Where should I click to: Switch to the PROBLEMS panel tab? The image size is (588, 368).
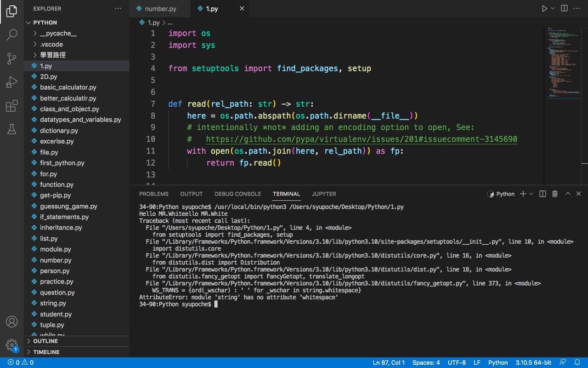pyautogui.click(x=153, y=194)
